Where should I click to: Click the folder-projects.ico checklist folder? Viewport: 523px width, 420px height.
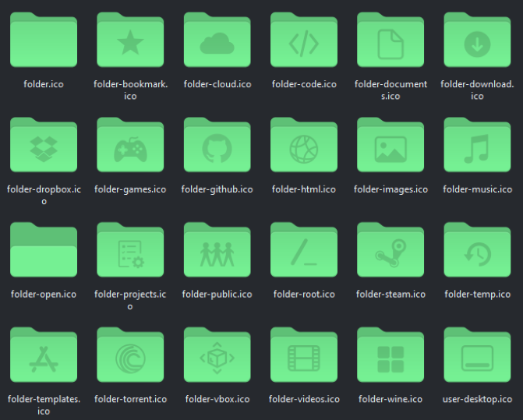130,252
